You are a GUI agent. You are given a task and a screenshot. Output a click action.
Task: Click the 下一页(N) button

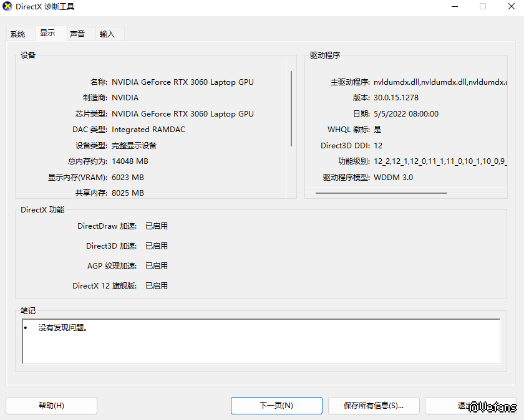[276, 406]
